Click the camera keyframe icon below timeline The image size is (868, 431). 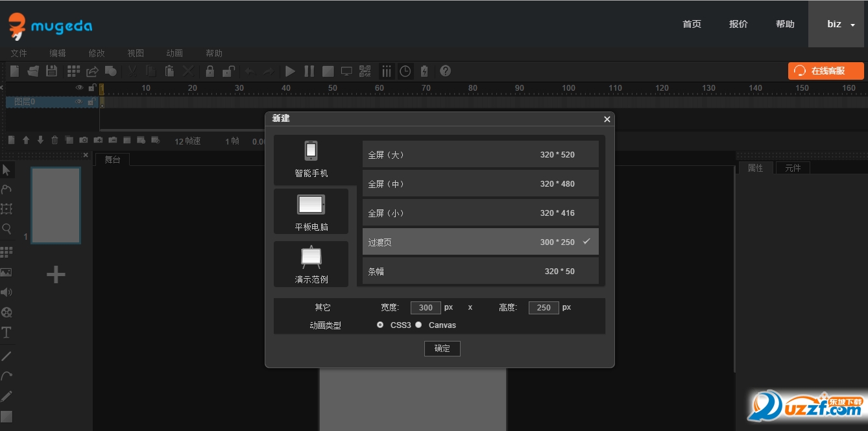tap(84, 140)
